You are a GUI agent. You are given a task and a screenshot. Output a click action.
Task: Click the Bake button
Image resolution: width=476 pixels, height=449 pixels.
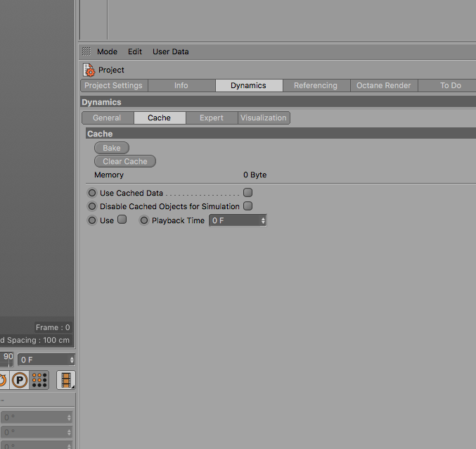pyautogui.click(x=112, y=148)
